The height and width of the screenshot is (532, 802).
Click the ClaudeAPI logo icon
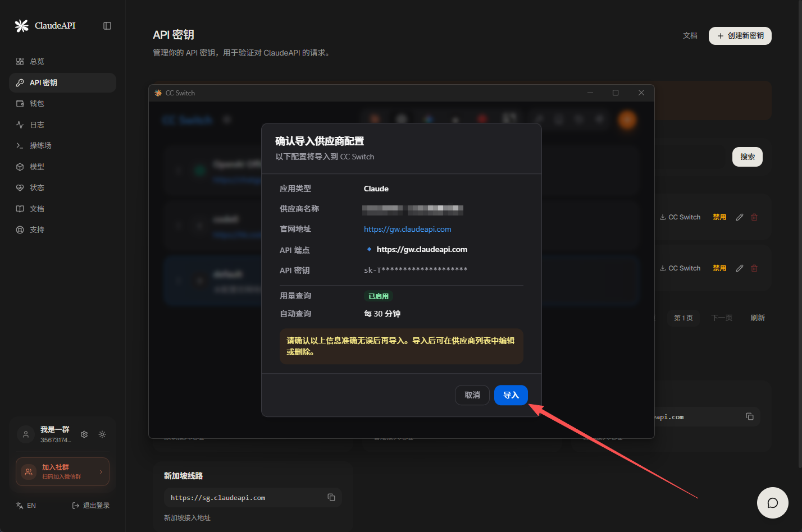click(x=21, y=26)
